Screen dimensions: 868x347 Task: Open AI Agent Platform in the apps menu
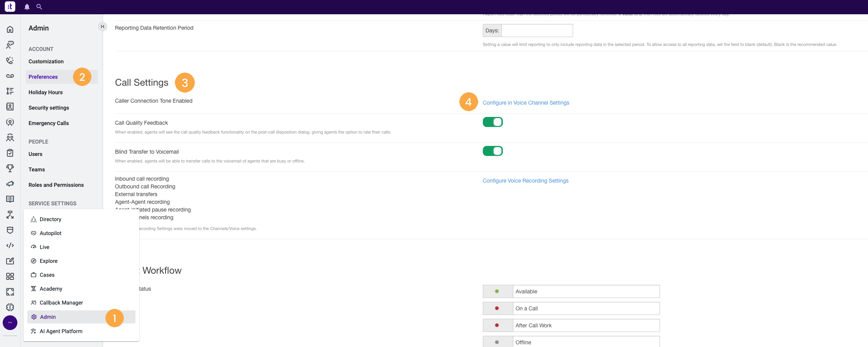81,331
